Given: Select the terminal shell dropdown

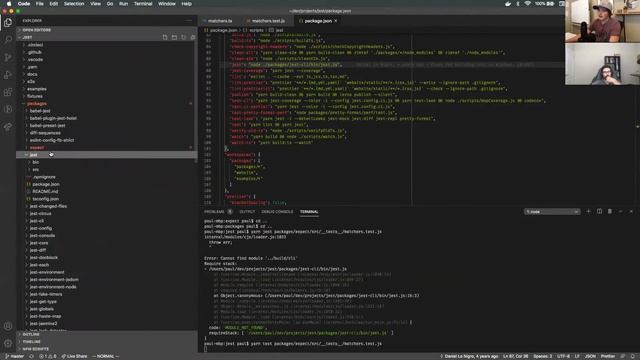Looking at the screenshot, I should [552, 211].
